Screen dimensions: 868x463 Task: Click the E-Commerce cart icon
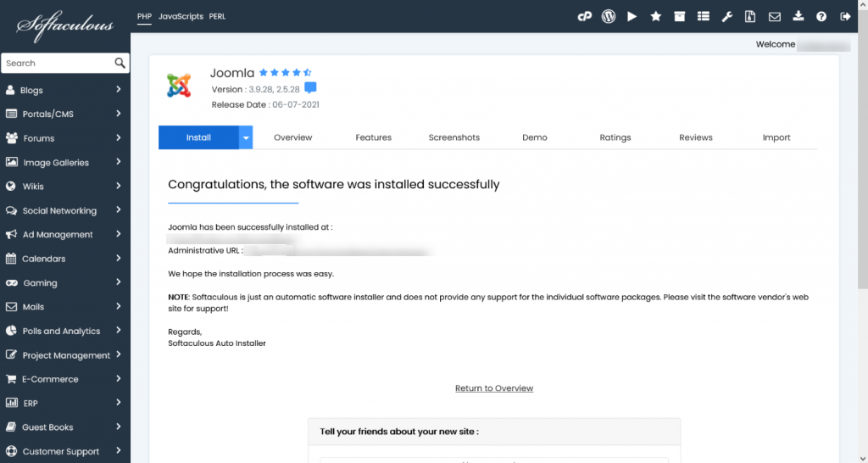pyautogui.click(x=10, y=379)
